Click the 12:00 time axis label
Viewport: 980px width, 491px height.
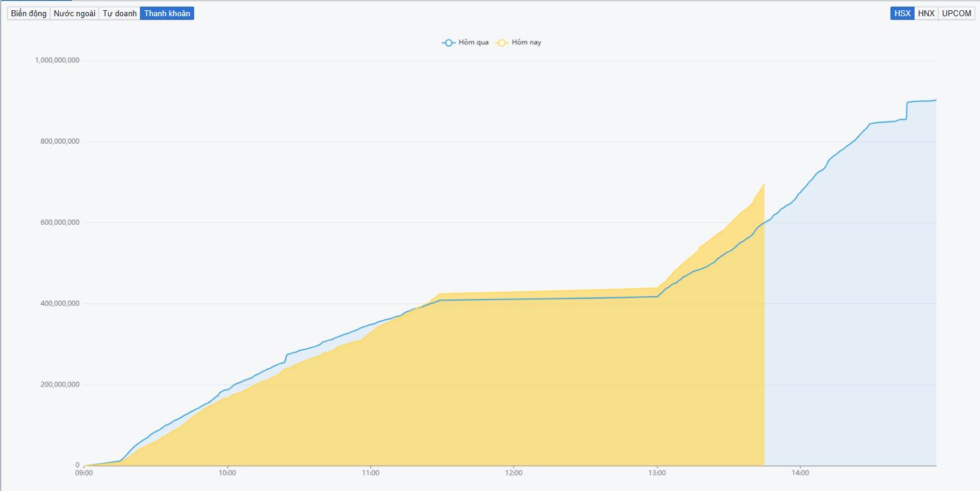514,473
